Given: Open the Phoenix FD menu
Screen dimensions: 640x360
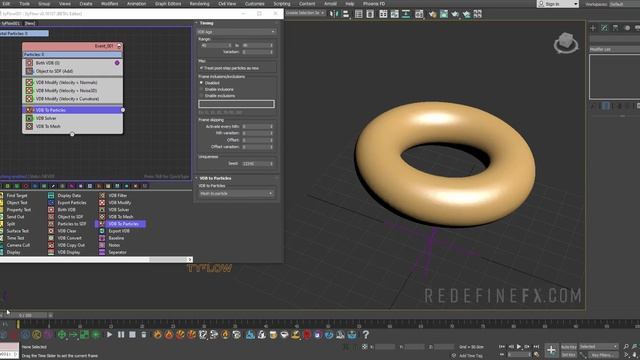Looking at the screenshot, I should [x=374, y=4].
